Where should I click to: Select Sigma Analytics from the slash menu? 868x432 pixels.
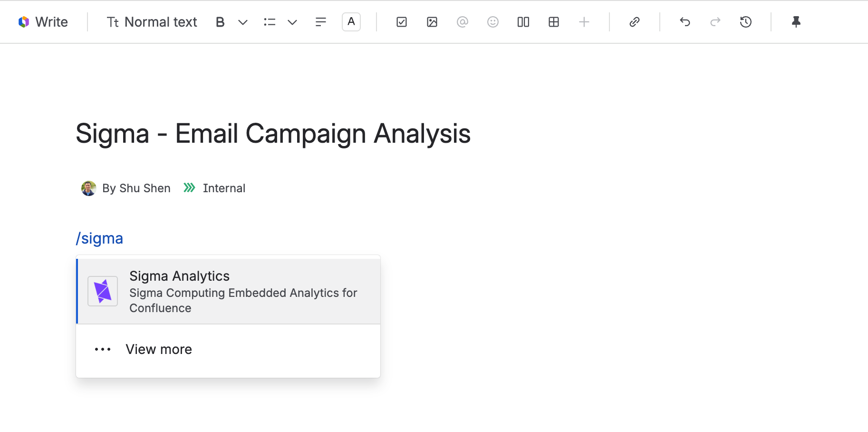(x=228, y=291)
